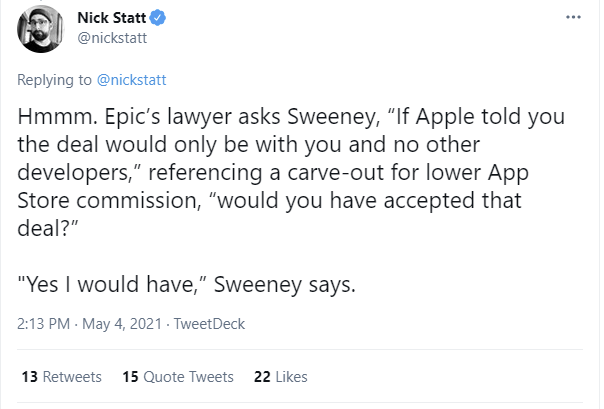Click the 'Epic's lawyer asks Sweeney' sentence
Image resolution: width=604 pixels, height=409 pixels.
coord(220,115)
